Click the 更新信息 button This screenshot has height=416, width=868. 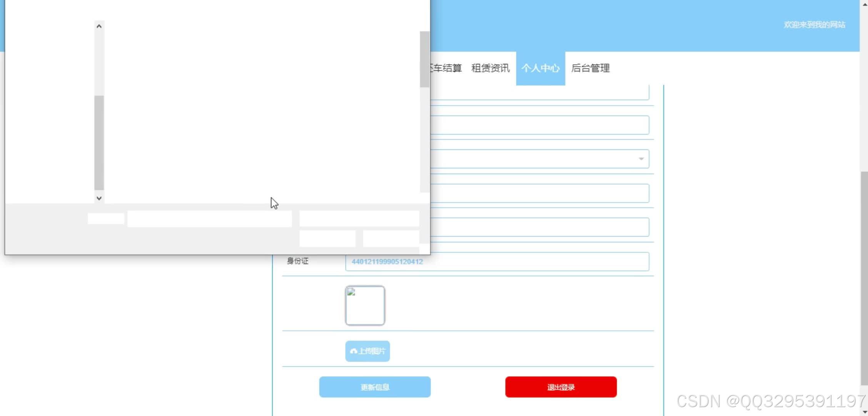pyautogui.click(x=375, y=387)
